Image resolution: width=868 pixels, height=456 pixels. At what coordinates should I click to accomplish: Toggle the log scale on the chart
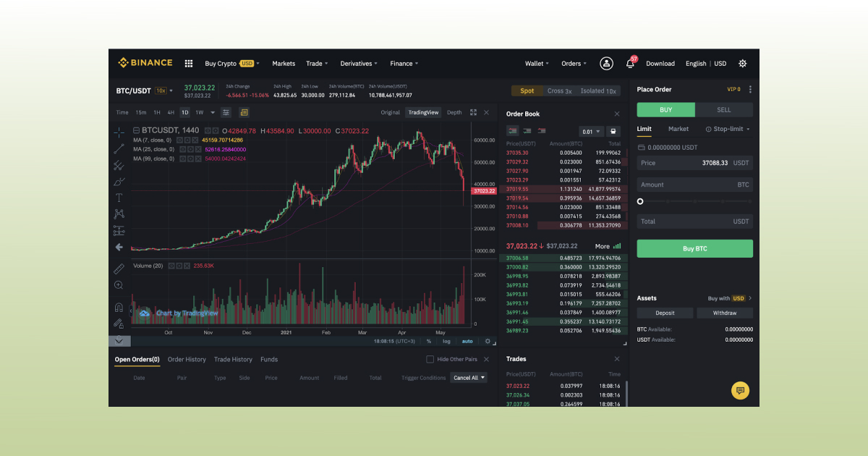tap(446, 341)
